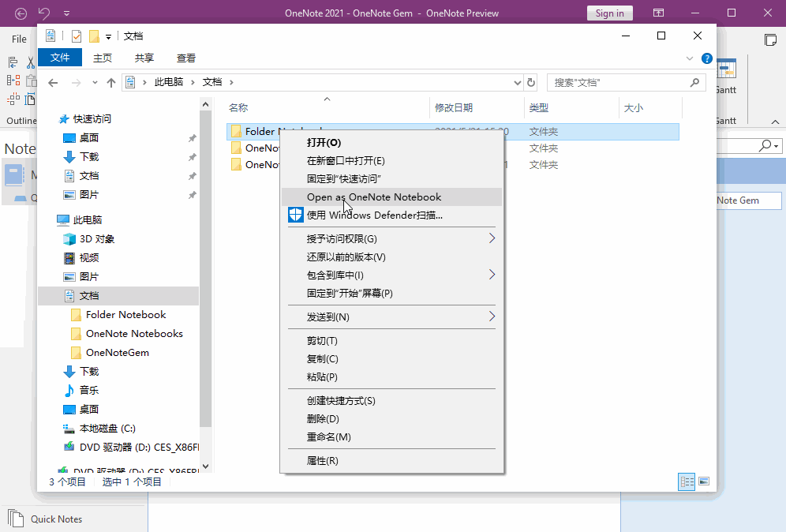The image size is (786, 532).
Task: Open OneNote Ribbon Display Options icon
Action: (658, 13)
